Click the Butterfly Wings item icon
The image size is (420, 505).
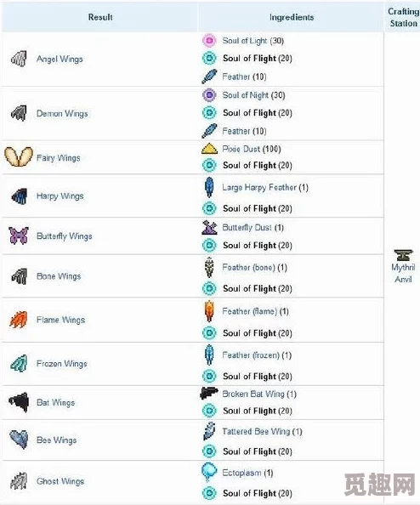click(19, 235)
